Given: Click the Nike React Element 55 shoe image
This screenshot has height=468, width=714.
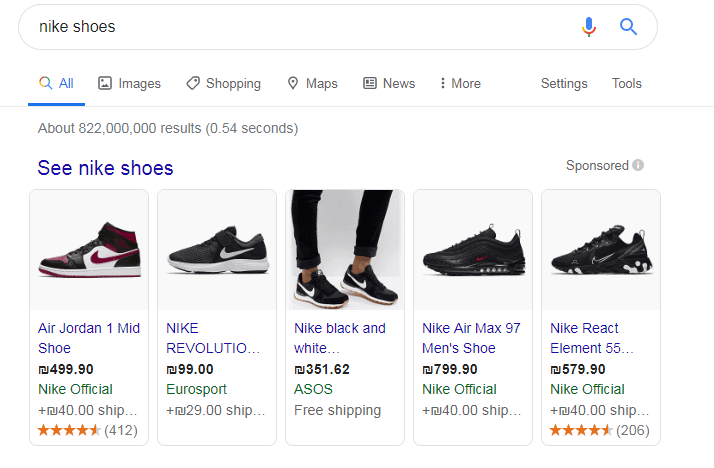Looking at the screenshot, I should [601, 250].
